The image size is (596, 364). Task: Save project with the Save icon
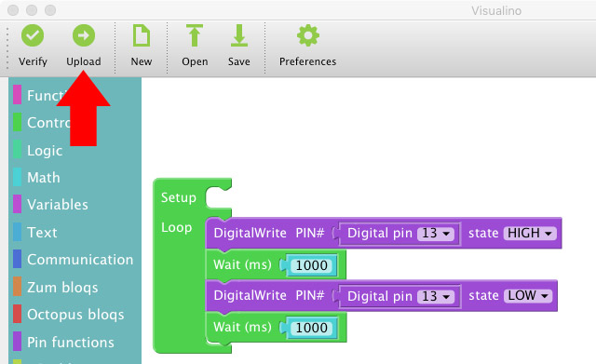[239, 35]
